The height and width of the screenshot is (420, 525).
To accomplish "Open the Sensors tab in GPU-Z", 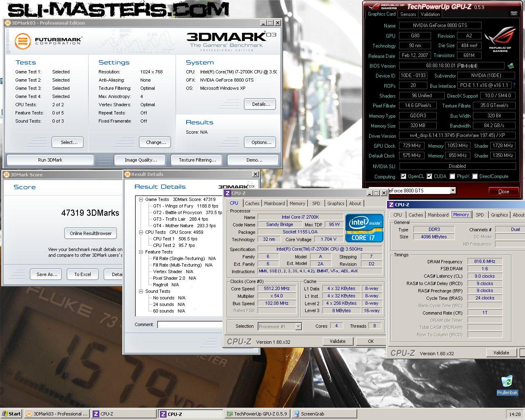I will point(408,14).
